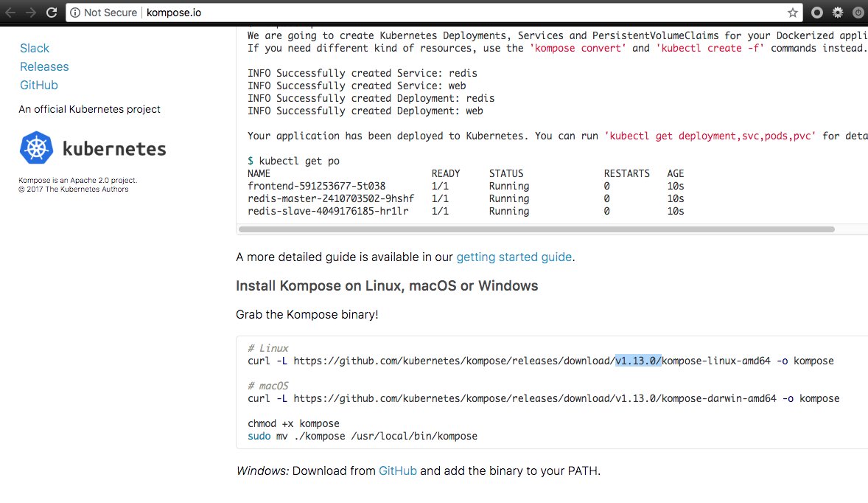868x503 pixels.
Task: Click the RESTARTS column header
Action: 626,173
